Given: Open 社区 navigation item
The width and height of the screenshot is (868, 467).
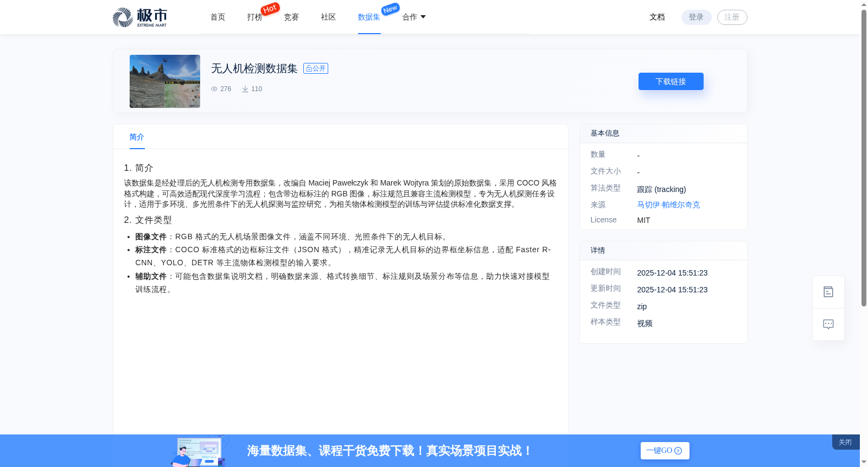Looking at the screenshot, I should click(329, 17).
